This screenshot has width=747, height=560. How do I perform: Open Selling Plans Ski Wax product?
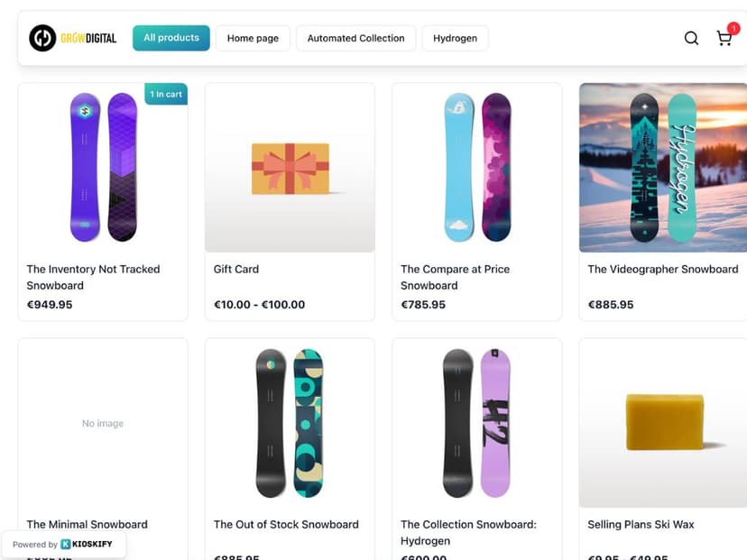coord(641,524)
